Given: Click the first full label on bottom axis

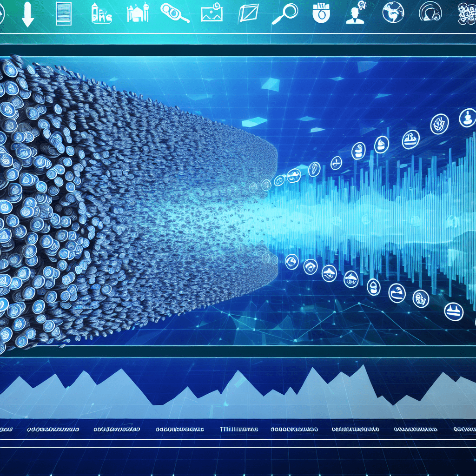Looking at the screenshot, I should (x=53, y=430).
